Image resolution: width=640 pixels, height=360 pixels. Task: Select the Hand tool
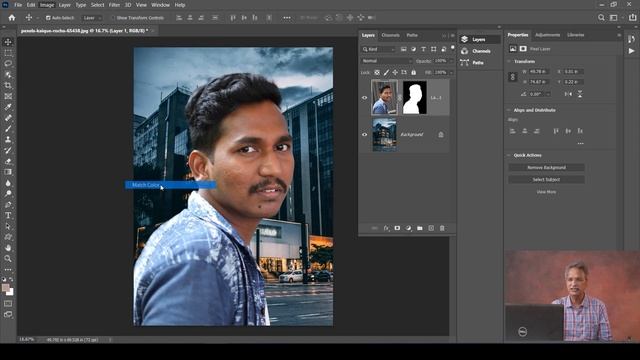(x=8, y=248)
